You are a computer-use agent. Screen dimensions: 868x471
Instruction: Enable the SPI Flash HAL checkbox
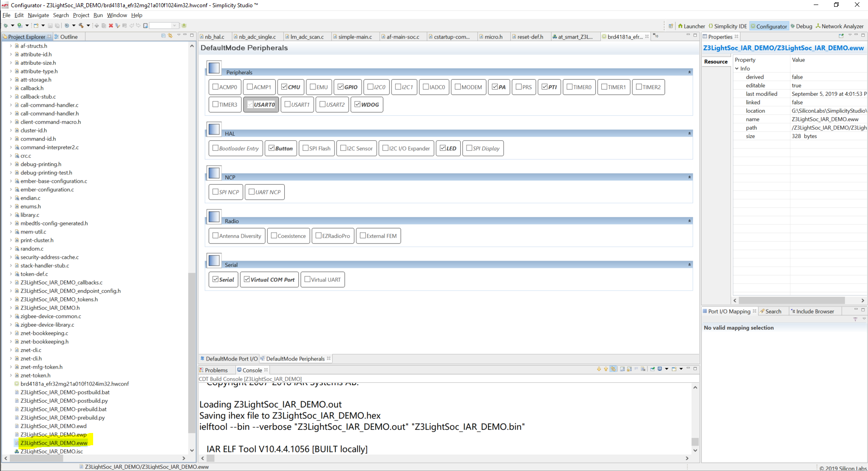point(305,148)
